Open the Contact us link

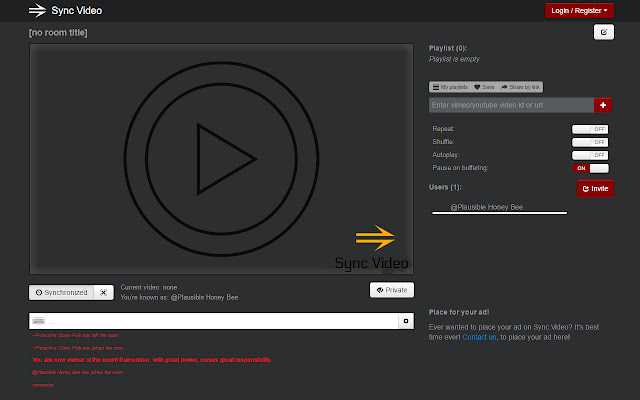tap(479, 337)
